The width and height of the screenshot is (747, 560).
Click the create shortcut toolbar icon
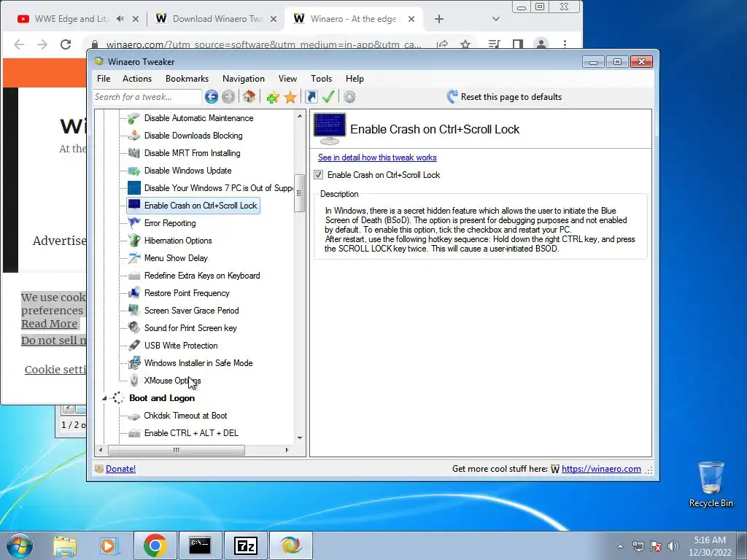coord(311,97)
